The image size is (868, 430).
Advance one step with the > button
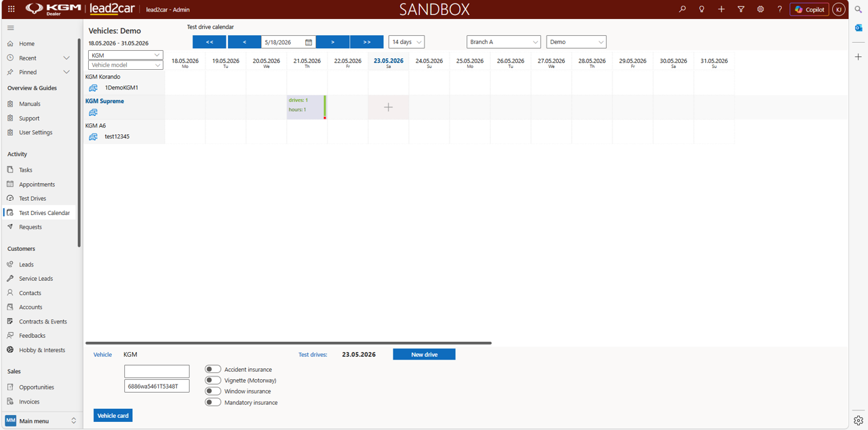[332, 42]
